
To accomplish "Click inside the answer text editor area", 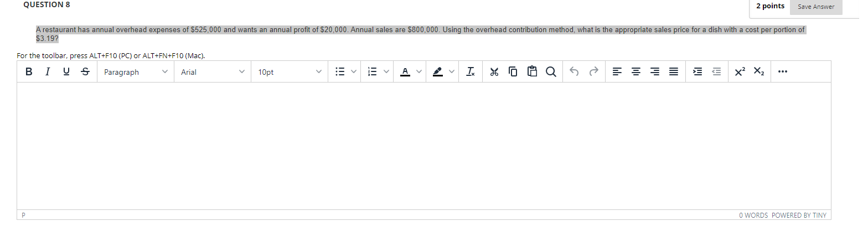I will pos(423,146).
